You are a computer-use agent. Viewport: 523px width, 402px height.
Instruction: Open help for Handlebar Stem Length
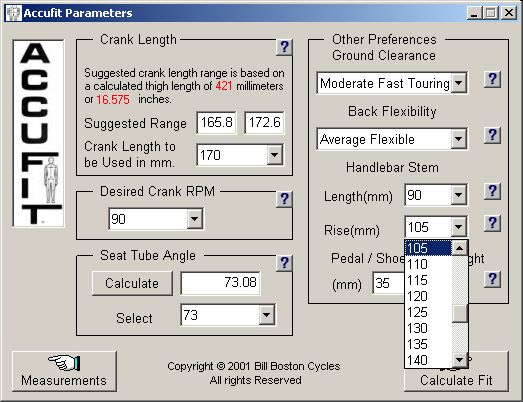coord(493,191)
